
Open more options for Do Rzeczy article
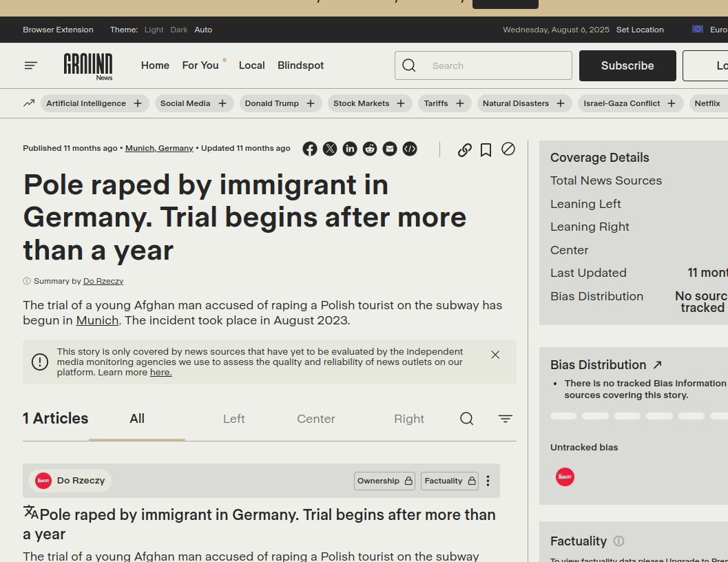click(488, 481)
